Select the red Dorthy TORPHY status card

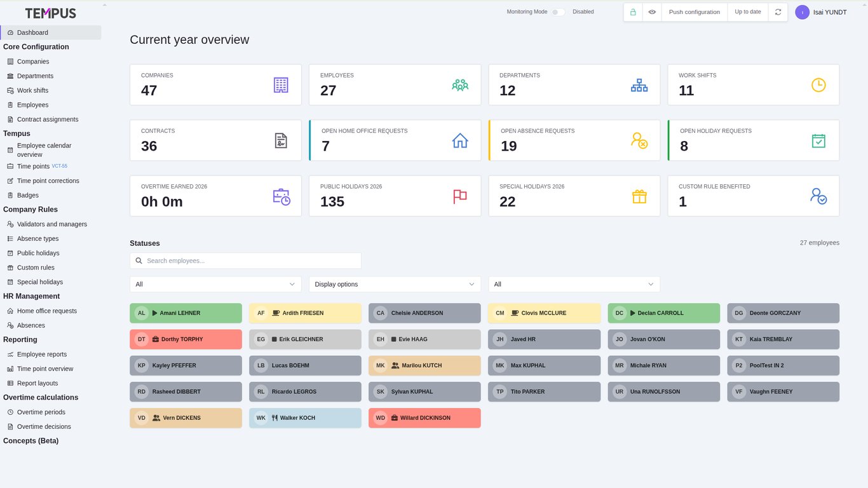click(x=186, y=339)
